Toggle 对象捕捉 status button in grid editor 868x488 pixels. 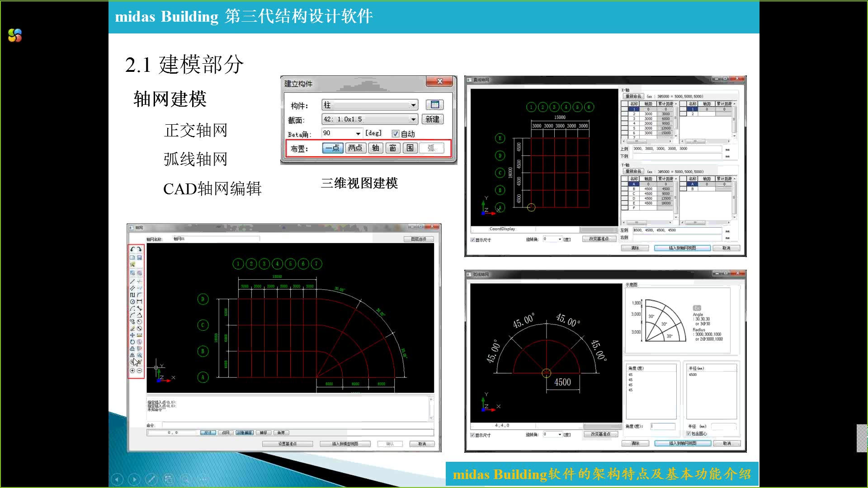pos(245,432)
